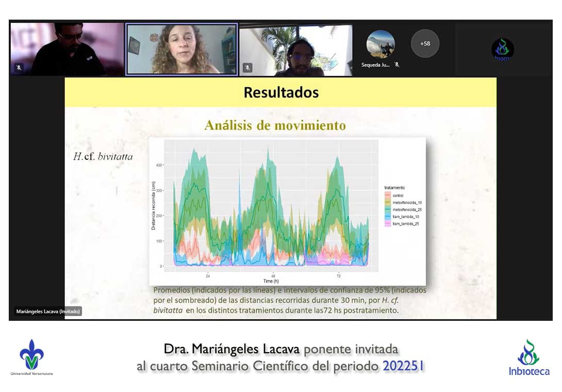Click the Resultados slide title
The height and width of the screenshot is (392, 562).
(x=281, y=92)
